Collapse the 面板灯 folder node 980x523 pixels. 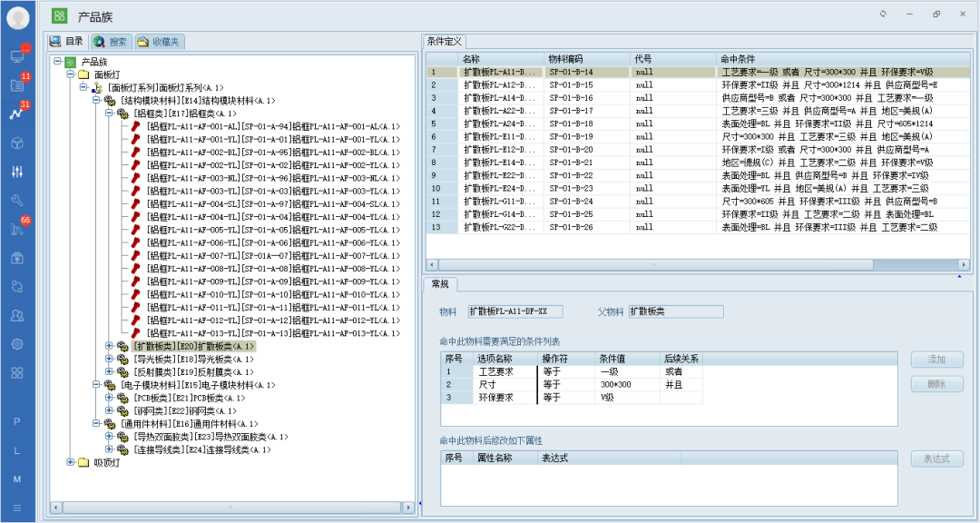[x=71, y=74]
